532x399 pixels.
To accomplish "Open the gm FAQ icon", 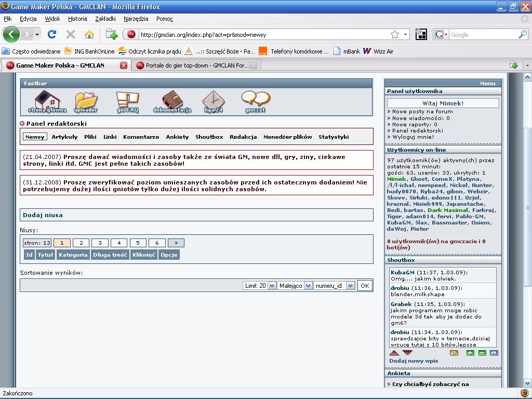I will (x=127, y=100).
